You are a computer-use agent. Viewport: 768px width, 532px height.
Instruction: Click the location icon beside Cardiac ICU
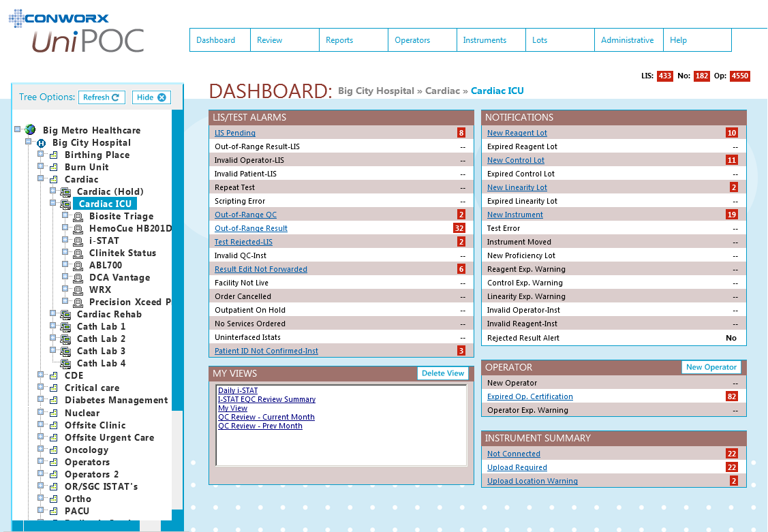[x=65, y=204]
